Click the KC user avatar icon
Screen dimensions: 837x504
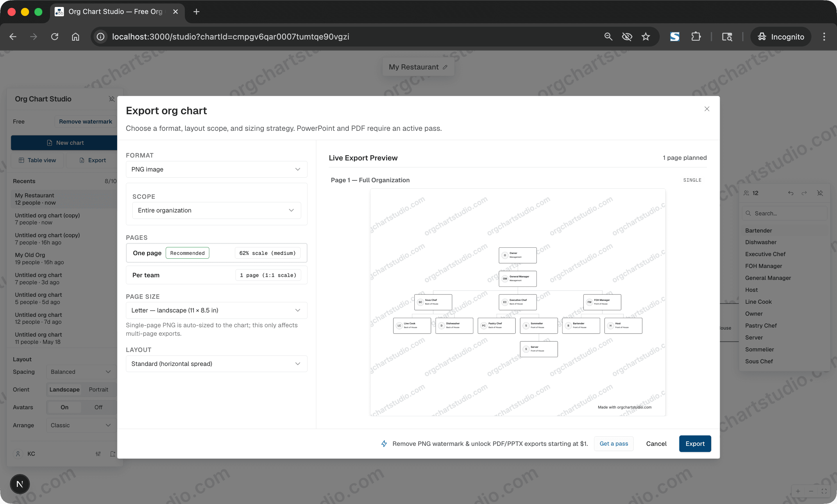pos(18,454)
